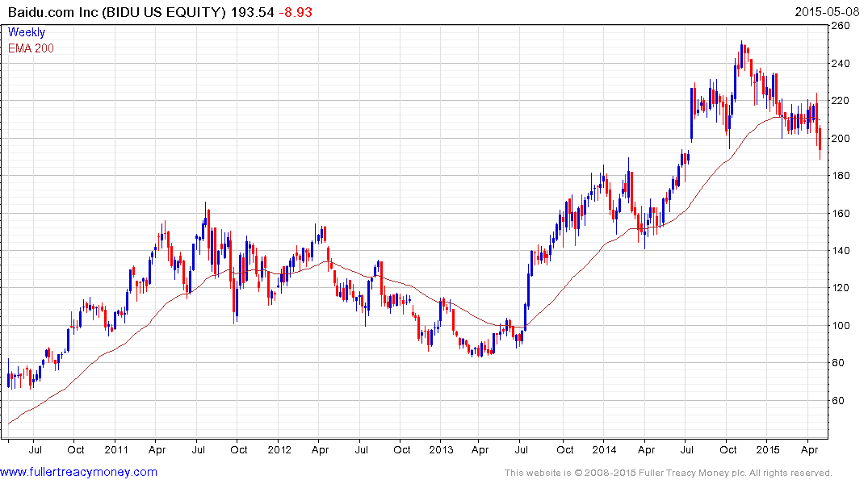Click the 80 price axis label
This screenshot has height=484, width=868.
(x=837, y=363)
